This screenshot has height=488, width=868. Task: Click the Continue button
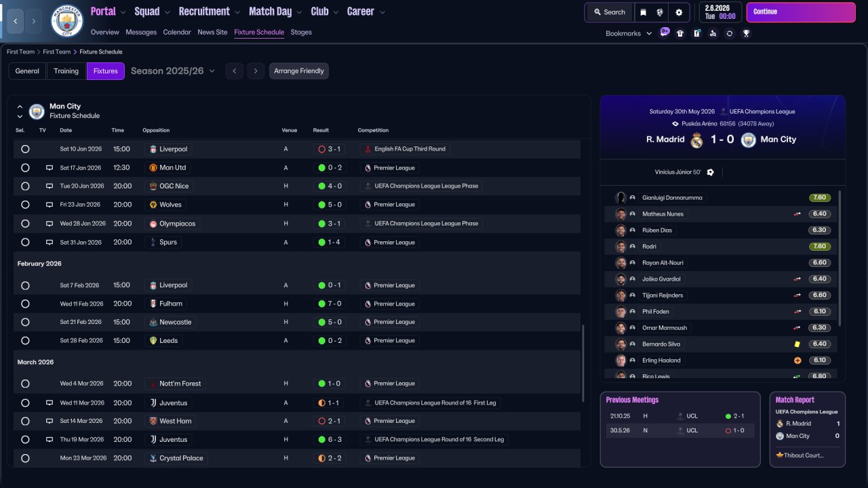pos(801,12)
